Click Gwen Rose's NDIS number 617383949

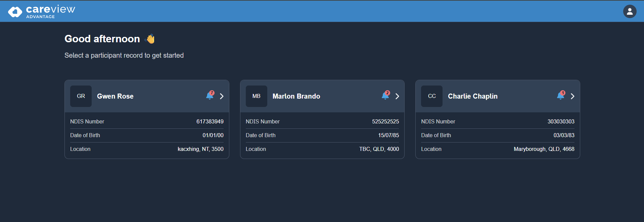[x=210, y=121]
